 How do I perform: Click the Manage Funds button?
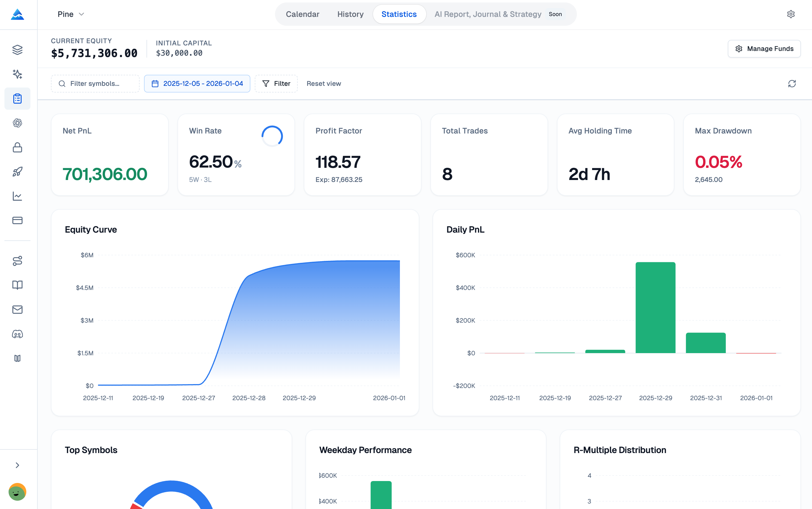[764, 48]
